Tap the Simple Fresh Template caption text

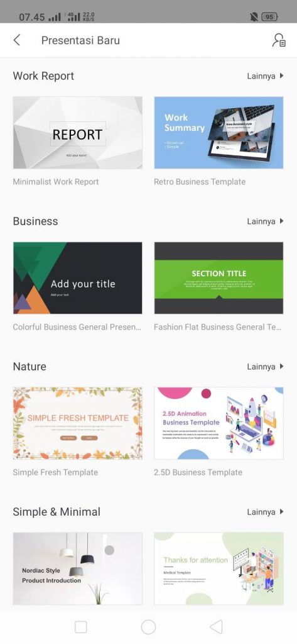[x=55, y=472]
